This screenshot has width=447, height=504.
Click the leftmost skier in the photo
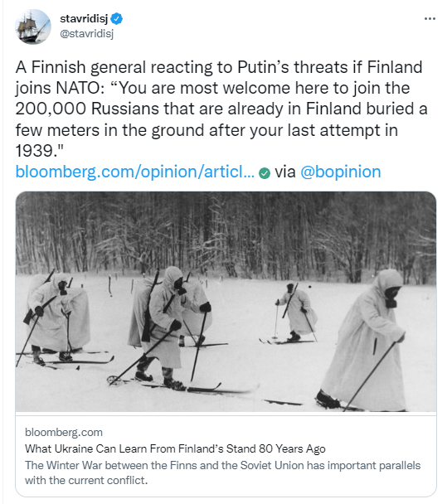click(x=55, y=320)
